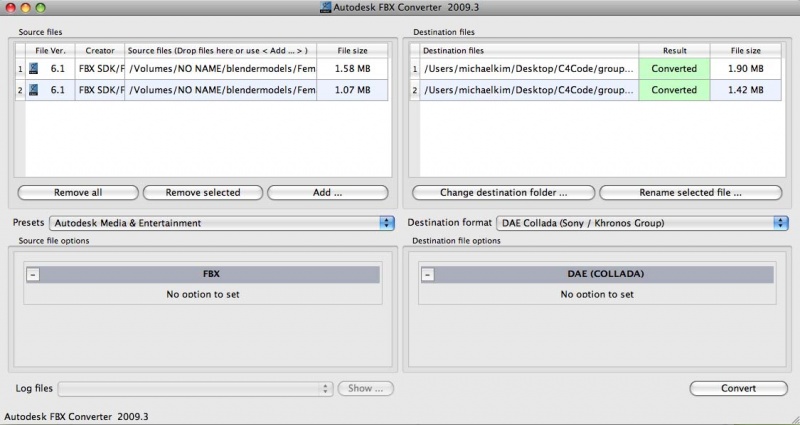Click the FBX file icon in source row 2
800x425 pixels.
(x=34, y=90)
